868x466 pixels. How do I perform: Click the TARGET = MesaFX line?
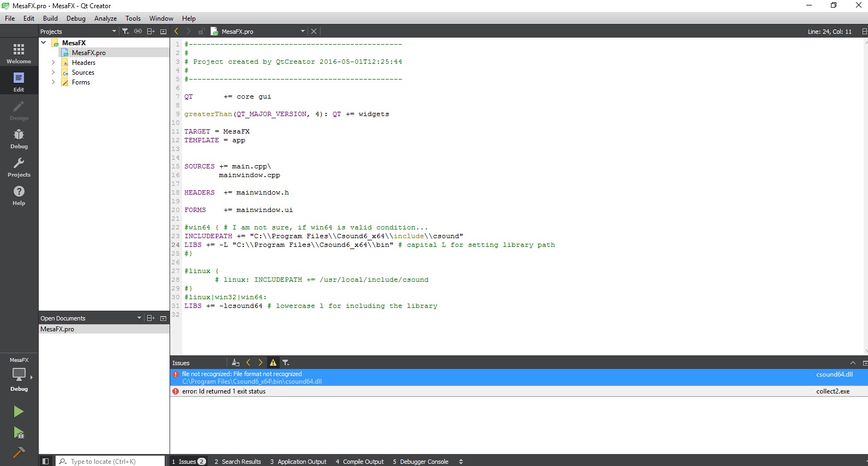coord(217,131)
